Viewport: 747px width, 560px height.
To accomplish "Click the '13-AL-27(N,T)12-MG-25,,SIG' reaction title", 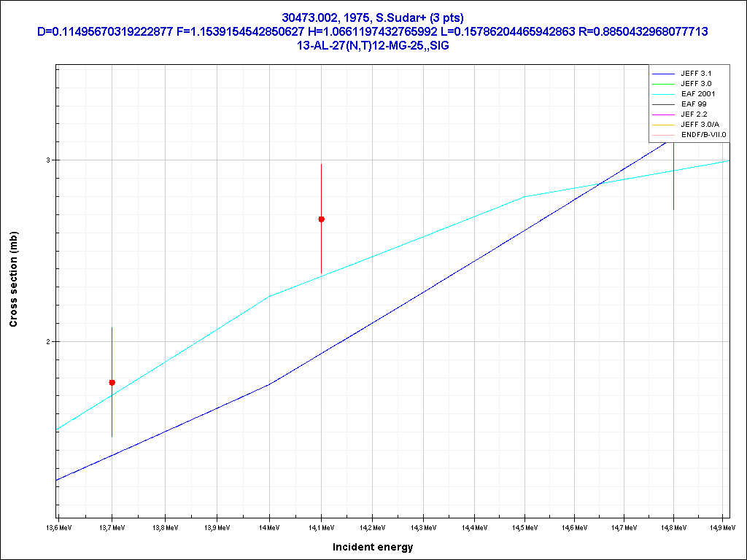I will pos(373,44).
